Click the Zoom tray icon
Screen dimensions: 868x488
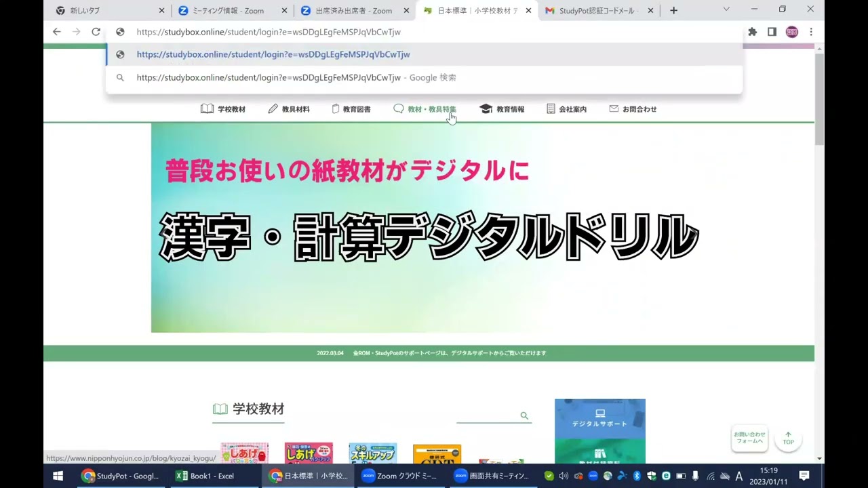[x=593, y=476]
